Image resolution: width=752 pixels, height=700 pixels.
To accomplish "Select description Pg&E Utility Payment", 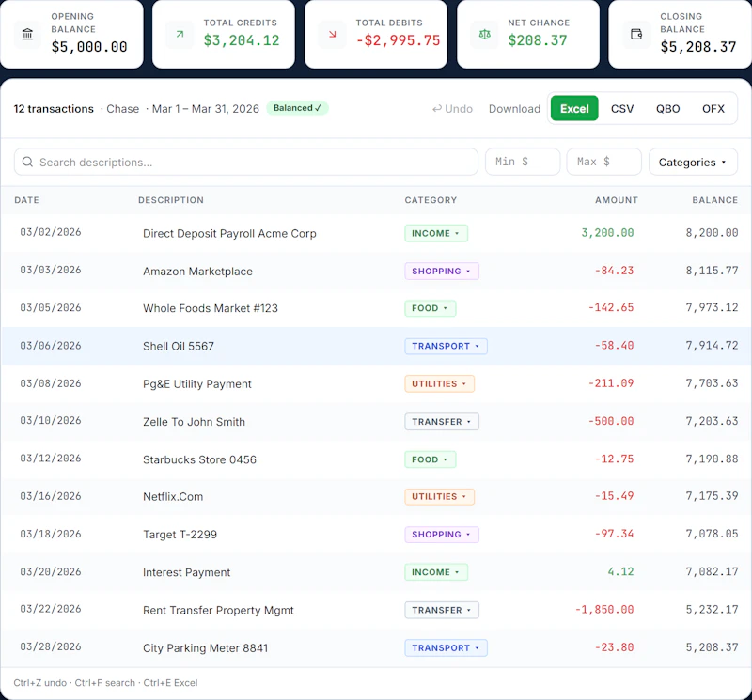I will (197, 384).
